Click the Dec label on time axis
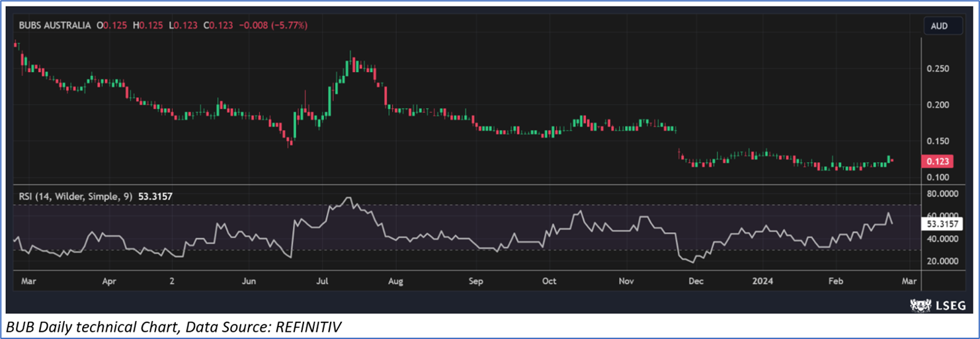The height and width of the screenshot is (339, 980). point(696,281)
